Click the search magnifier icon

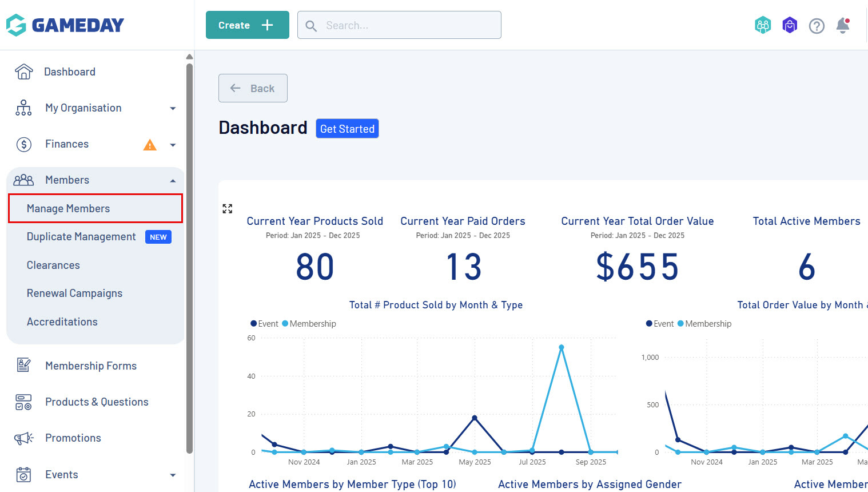click(x=311, y=26)
